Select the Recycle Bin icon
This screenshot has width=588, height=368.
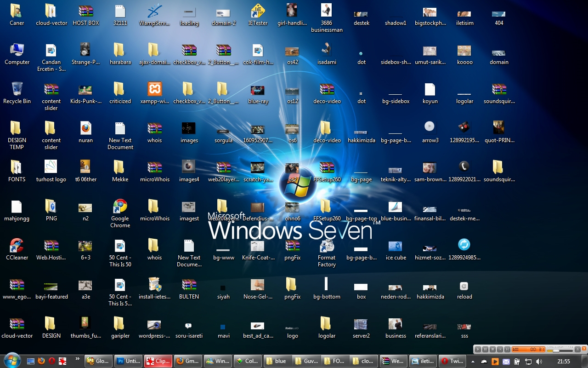coord(17,93)
